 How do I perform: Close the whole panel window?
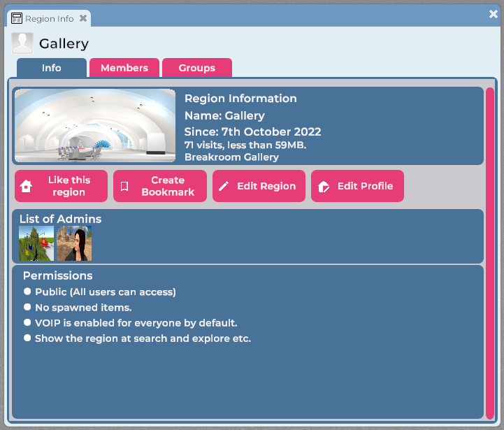[493, 14]
